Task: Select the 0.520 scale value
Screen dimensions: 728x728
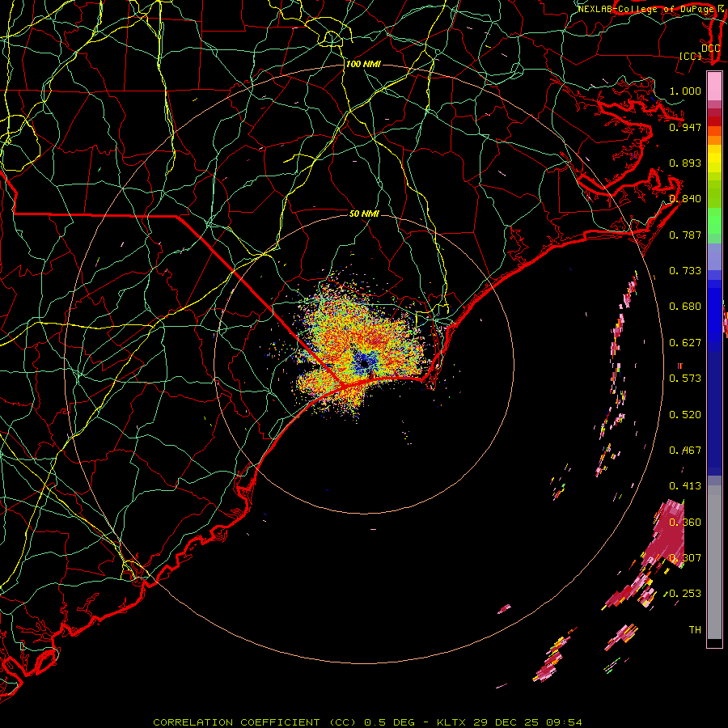Action: click(685, 415)
